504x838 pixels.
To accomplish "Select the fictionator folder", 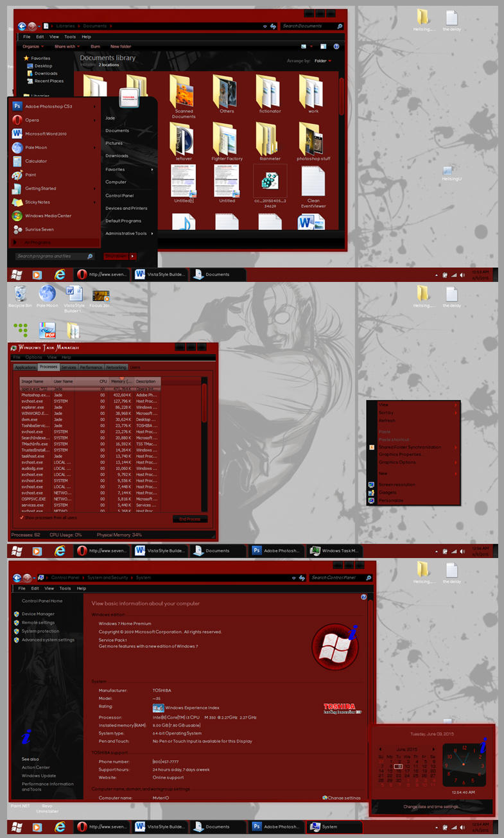I will tap(270, 94).
